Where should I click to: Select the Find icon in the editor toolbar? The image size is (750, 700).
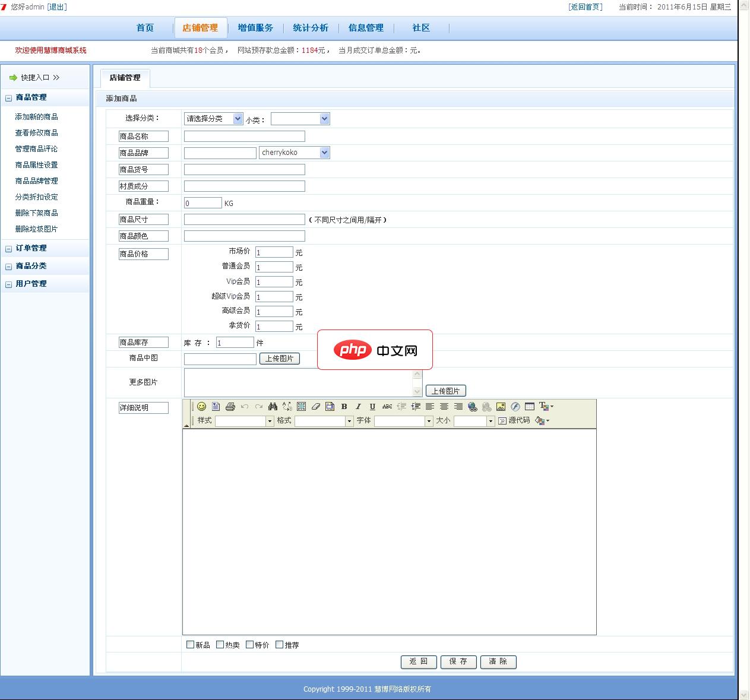pyautogui.click(x=273, y=407)
